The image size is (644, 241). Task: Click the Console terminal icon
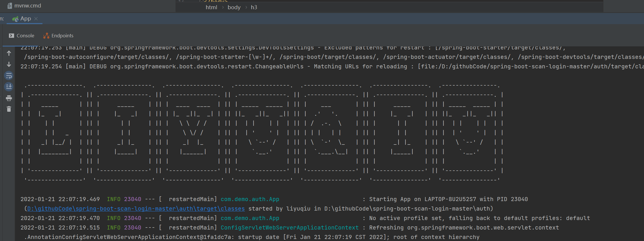coord(11,36)
